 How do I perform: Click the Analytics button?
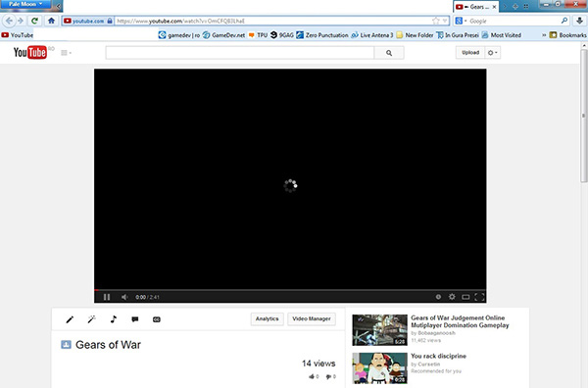pyautogui.click(x=267, y=319)
